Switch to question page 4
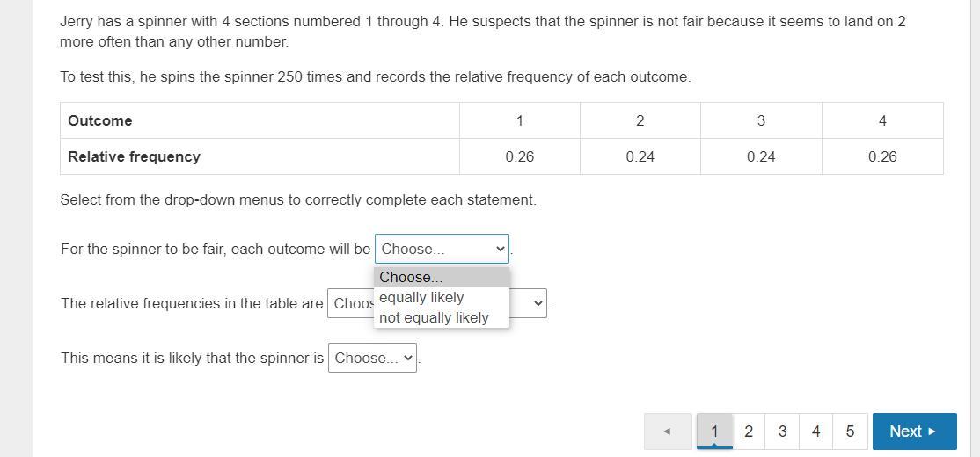This screenshot has height=457, width=980. (x=815, y=432)
